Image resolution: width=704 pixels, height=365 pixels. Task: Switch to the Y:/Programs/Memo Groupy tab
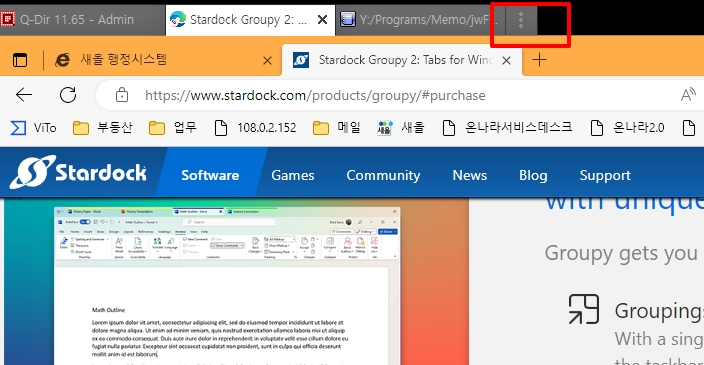(420, 20)
